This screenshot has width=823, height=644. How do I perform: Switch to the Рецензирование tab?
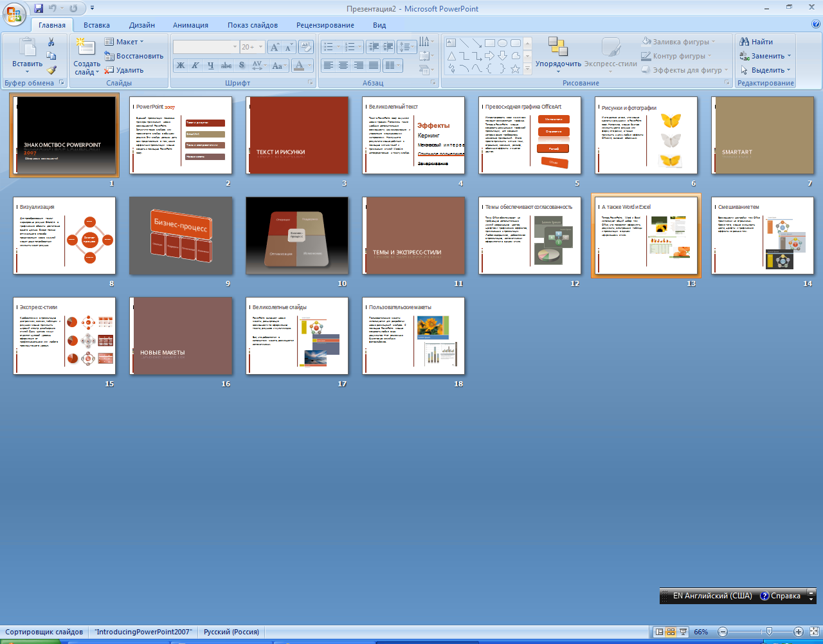pyautogui.click(x=325, y=25)
